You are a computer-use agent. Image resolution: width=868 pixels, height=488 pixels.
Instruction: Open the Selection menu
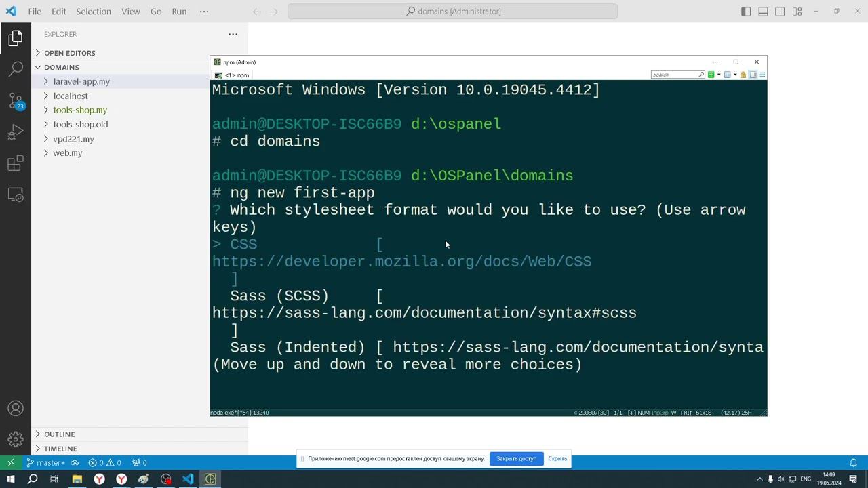[x=94, y=12]
